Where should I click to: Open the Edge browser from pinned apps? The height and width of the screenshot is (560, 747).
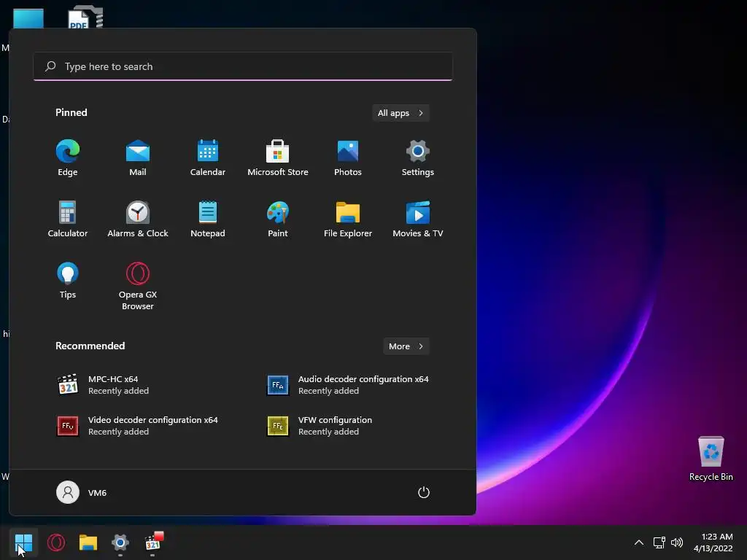(68, 158)
